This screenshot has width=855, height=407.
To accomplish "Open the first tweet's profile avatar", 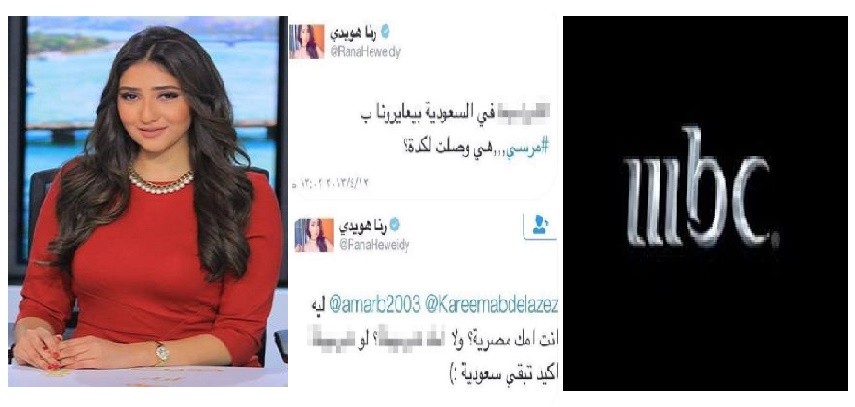I will click(x=308, y=41).
